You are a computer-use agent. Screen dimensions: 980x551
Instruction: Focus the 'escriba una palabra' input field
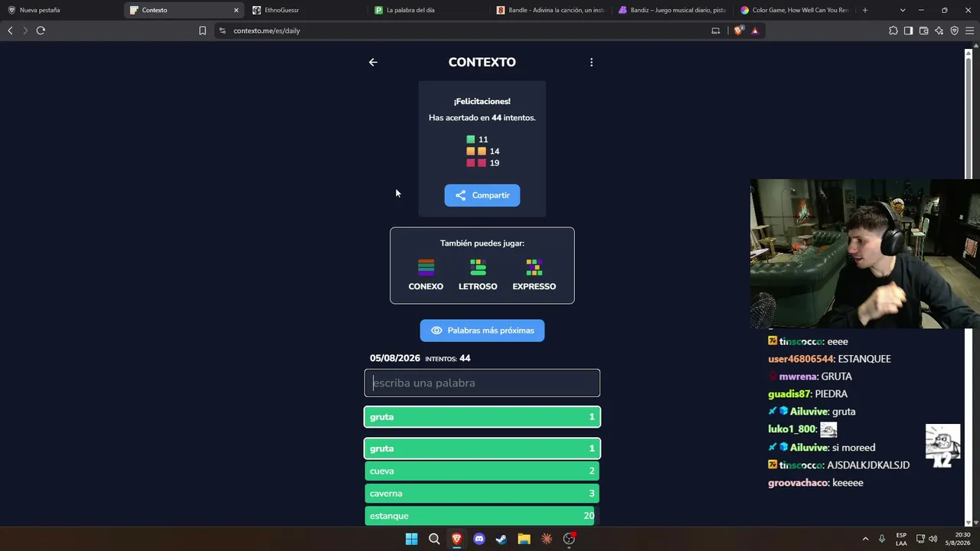(482, 383)
